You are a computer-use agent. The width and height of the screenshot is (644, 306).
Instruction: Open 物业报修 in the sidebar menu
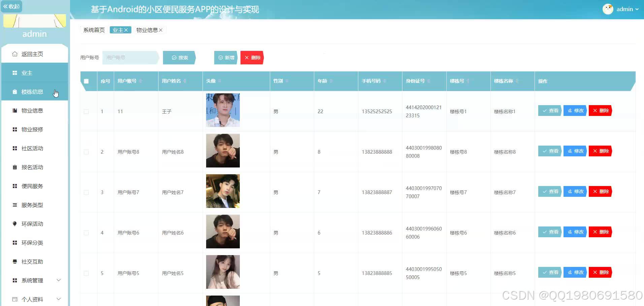[35, 129]
